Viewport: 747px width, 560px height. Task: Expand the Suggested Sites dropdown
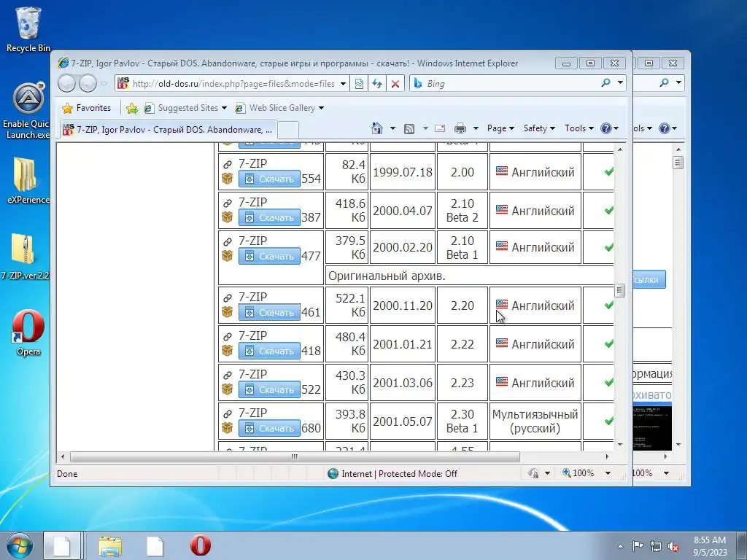click(x=225, y=108)
